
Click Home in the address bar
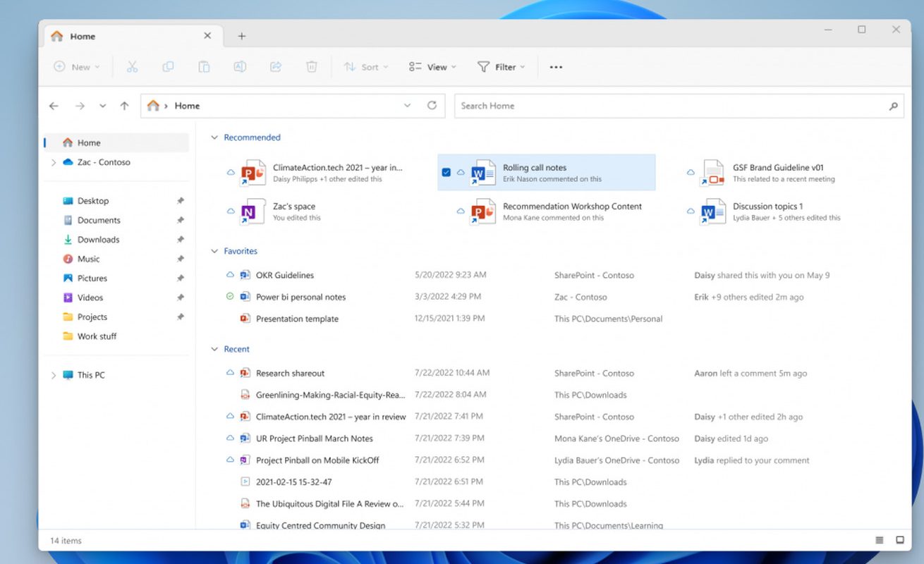pos(187,106)
